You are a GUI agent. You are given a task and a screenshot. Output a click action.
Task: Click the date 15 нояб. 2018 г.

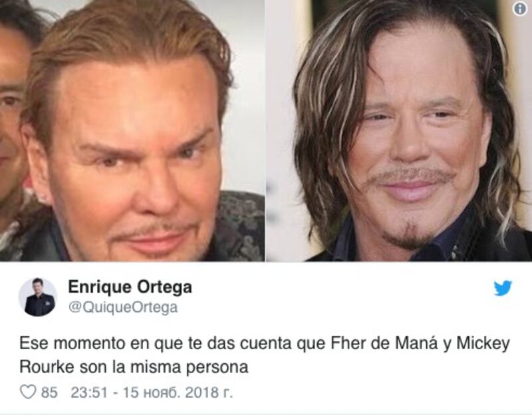coord(178,392)
